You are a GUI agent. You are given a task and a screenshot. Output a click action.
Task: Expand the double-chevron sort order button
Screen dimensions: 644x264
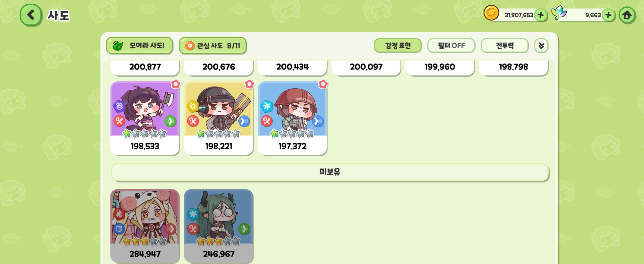(541, 45)
